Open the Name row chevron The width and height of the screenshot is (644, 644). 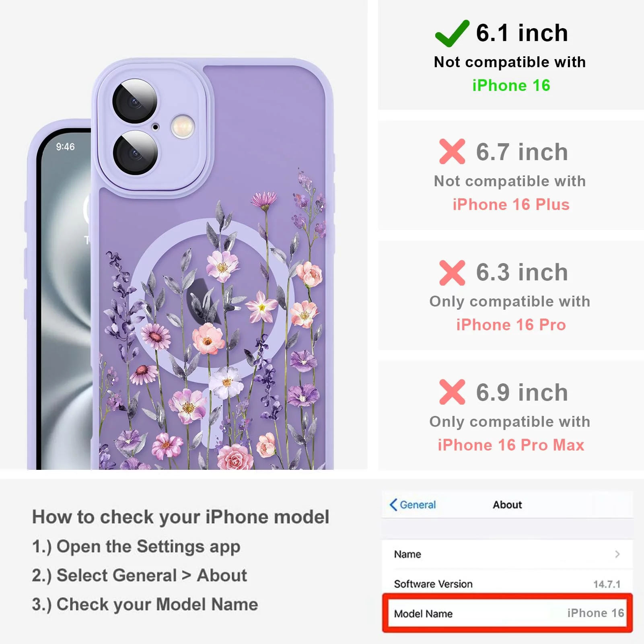click(x=617, y=554)
